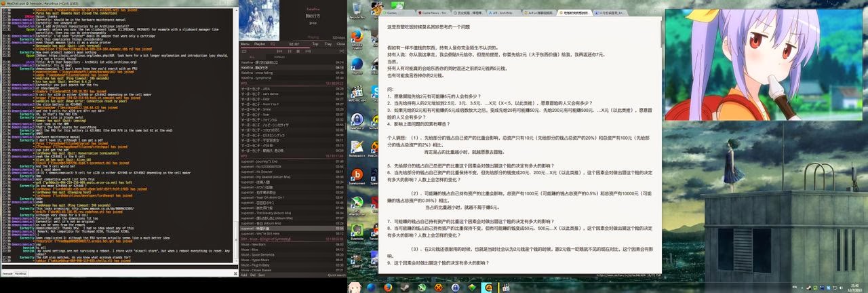Click album art thumbnail in music player
Image resolution: width=868 pixels, height=293 pixels.
click(259, 20)
